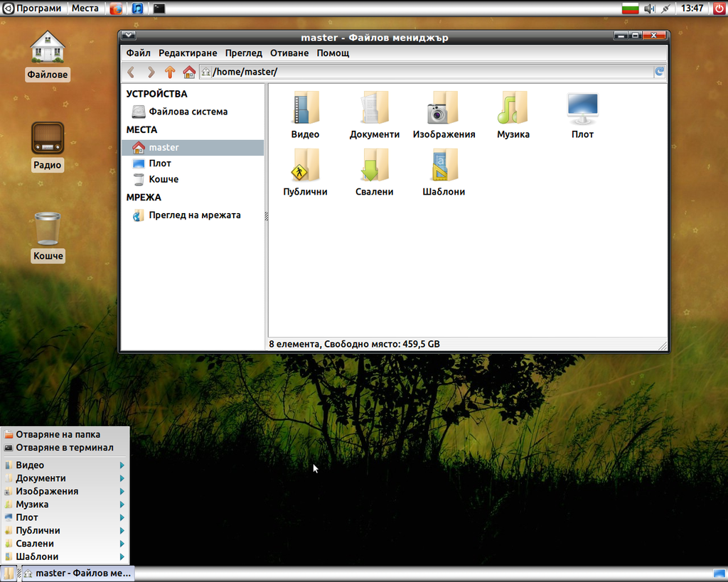Open the Помощ menu
728x582 pixels.
[x=333, y=53]
